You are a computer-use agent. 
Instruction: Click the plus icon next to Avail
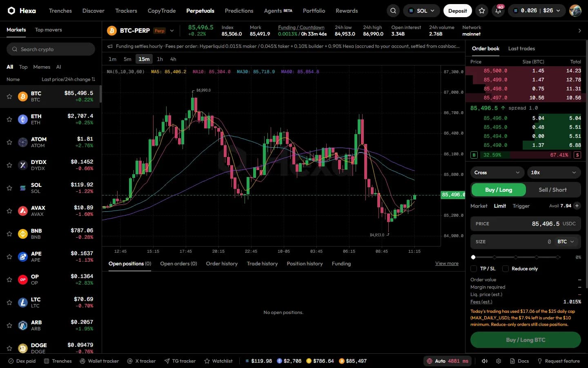[577, 206]
